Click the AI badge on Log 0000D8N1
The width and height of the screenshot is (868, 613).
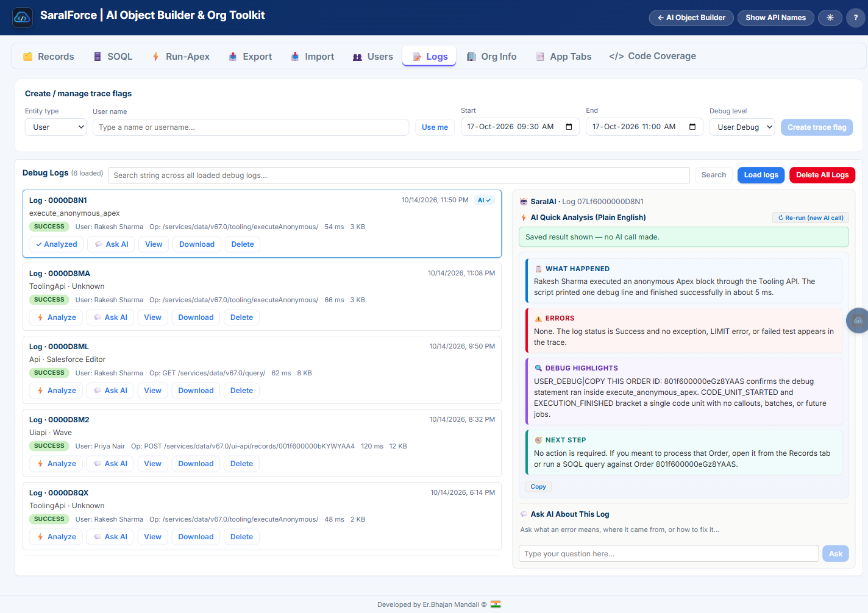click(x=484, y=200)
